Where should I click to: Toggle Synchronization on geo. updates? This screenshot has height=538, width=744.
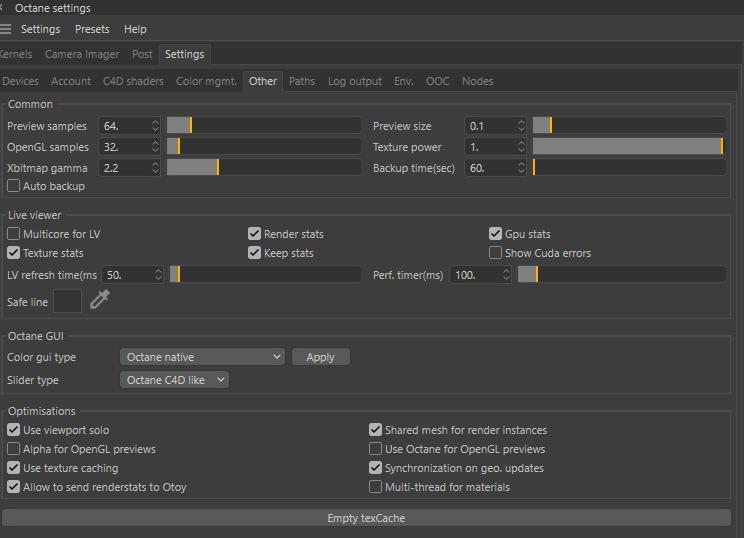pos(375,468)
